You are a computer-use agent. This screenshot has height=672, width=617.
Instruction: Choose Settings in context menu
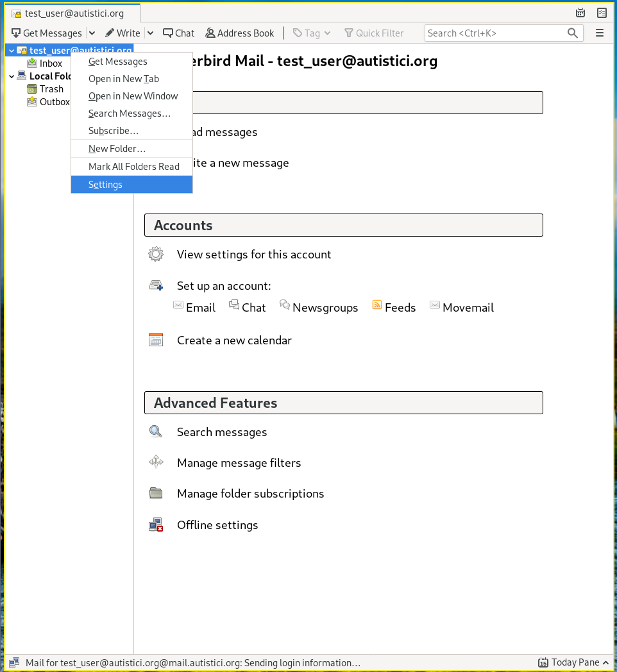(x=131, y=185)
